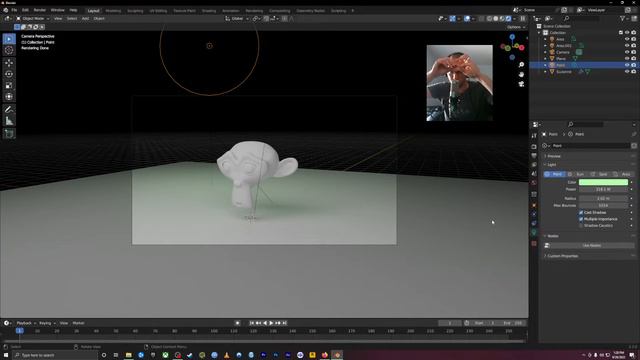Viewport: 640px width, 360px height.
Task: Click the viewport zoom magnifier icon
Action: pos(521,65)
